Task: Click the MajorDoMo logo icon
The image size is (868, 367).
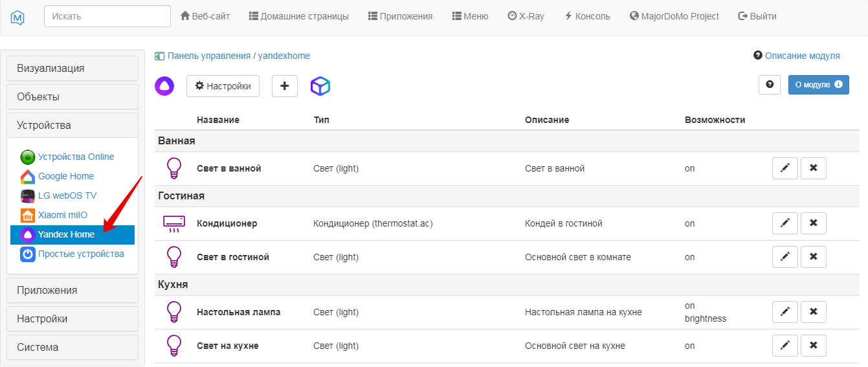Action: pos(18,17)
